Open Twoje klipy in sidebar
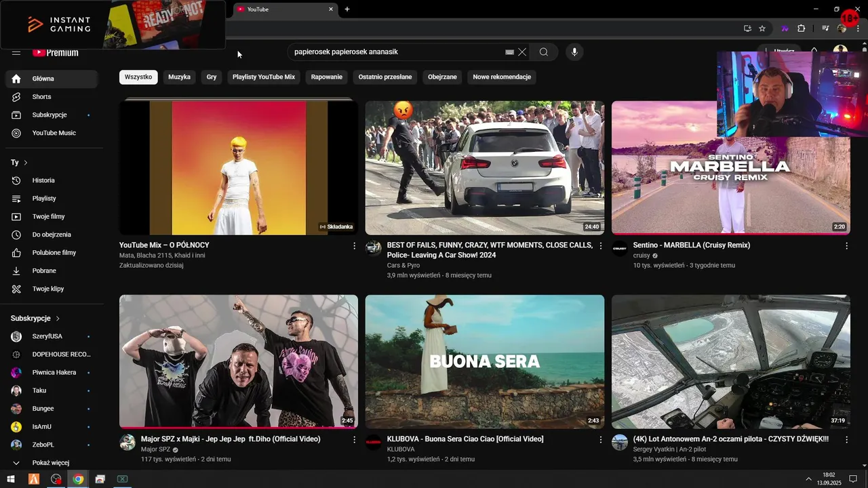 click(52, 289)
